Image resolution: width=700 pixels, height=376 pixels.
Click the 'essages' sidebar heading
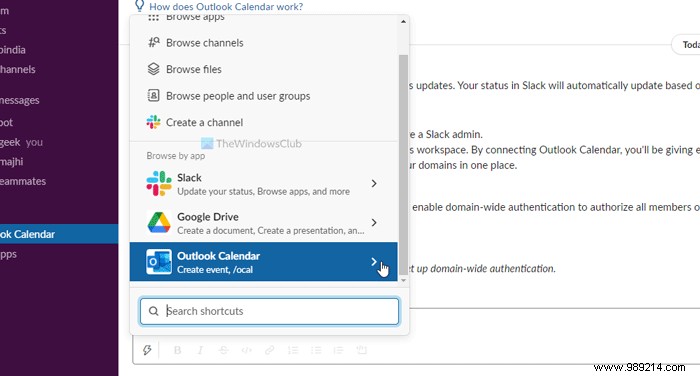[x=20, y=100]
